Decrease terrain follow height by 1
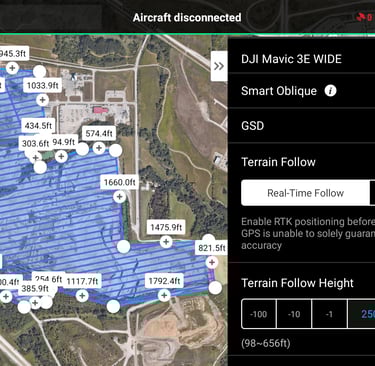Screen dimensions: 375x366 pos(329,314)
